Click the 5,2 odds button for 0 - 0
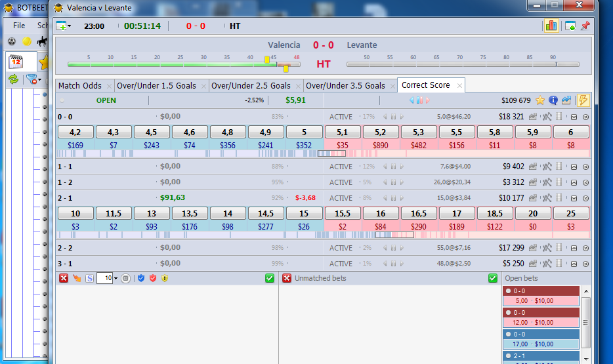This screenshot has width=613, height=364. [x=381, y=132]
